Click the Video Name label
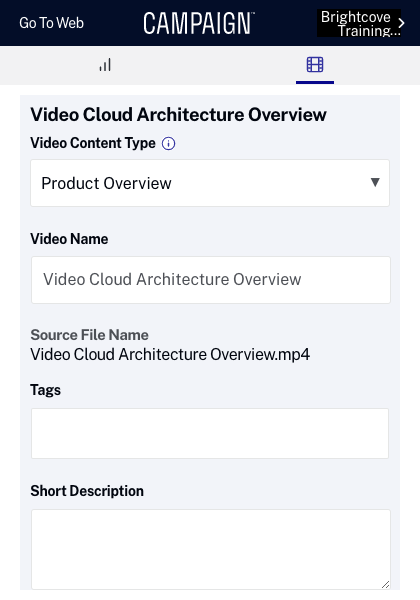This screenshot has height=600, width=420. pos(69,239)
